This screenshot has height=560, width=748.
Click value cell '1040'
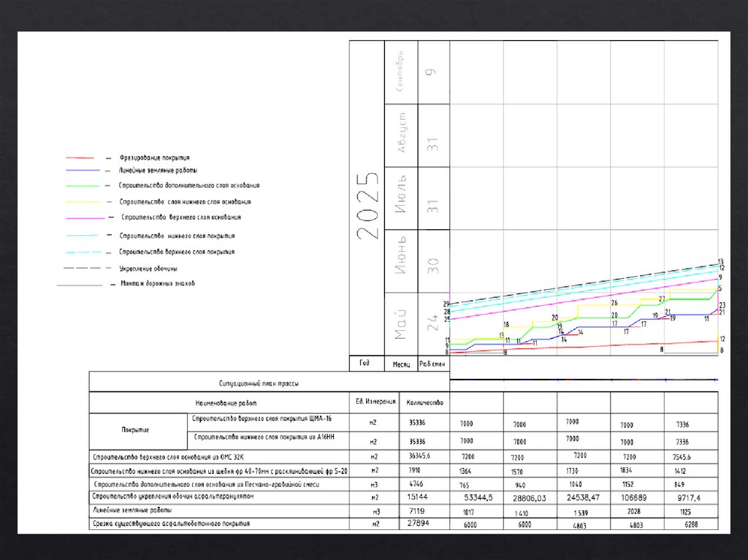(576, 484)
